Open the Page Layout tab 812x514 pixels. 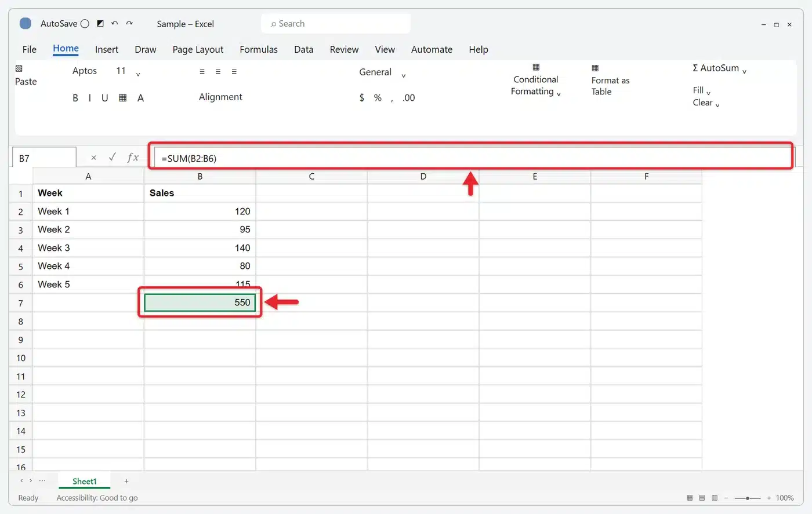point(198,50)
